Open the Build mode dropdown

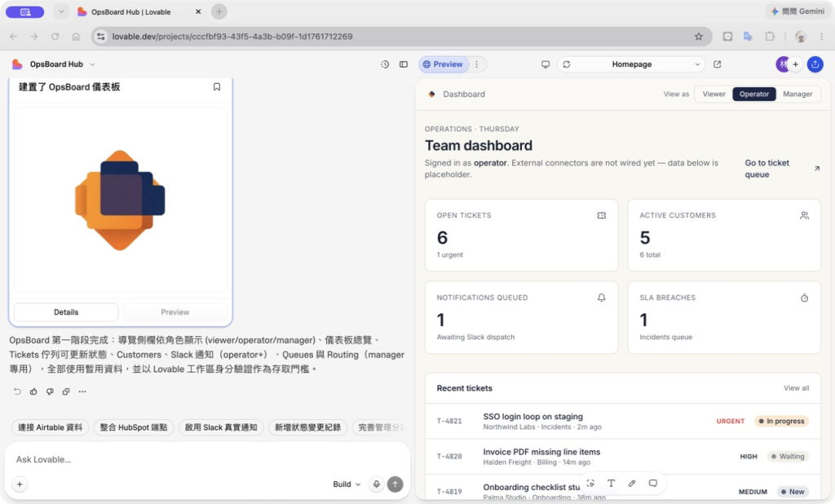click(347, 484)
